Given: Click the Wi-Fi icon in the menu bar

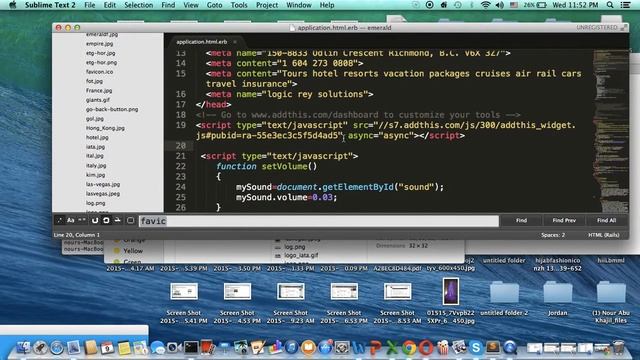Looking at the screenshot, I should (x=485, y=5).
